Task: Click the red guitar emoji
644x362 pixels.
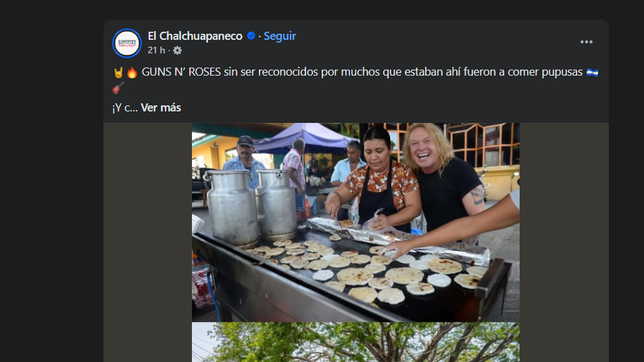Action: (118, 88)
